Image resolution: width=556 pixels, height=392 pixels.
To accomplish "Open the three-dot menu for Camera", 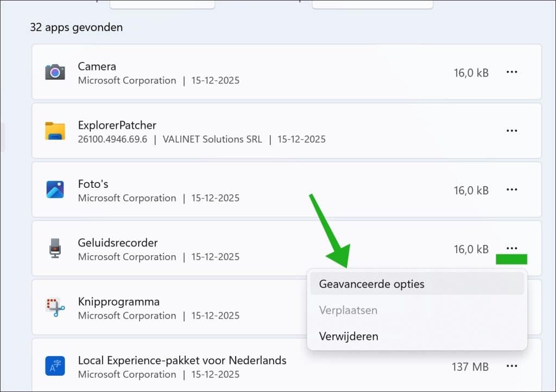I will pyautogui.click(x=511, y=72).
